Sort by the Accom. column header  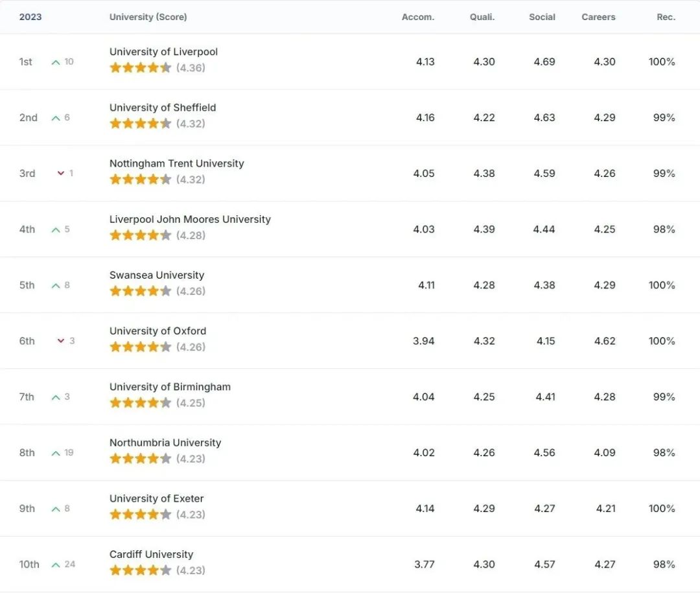[418, 17]
